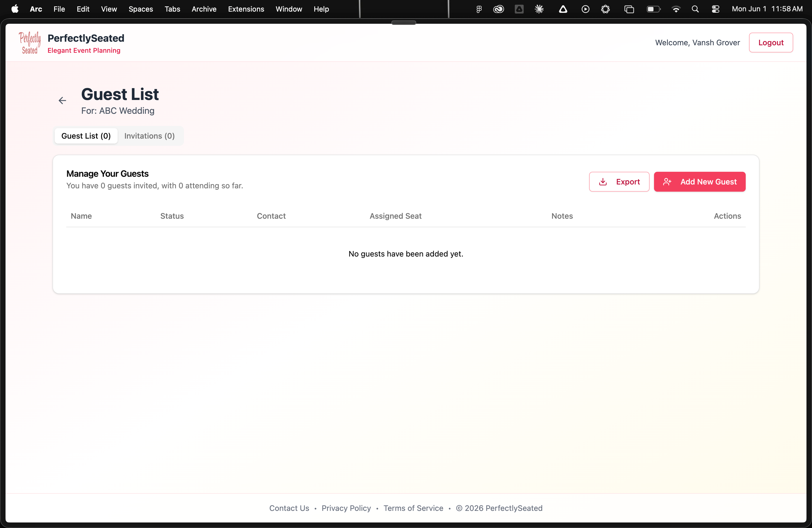
Task: Open the Archive menu
Action: point(204,9)
